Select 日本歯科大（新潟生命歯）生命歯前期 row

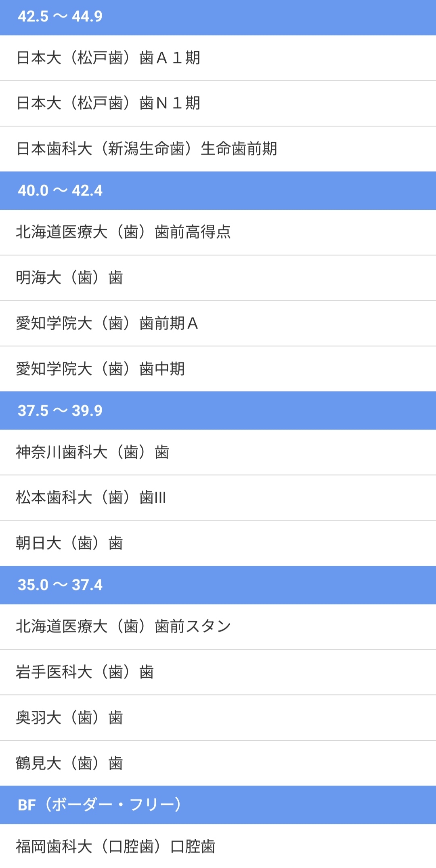point(147,149)
